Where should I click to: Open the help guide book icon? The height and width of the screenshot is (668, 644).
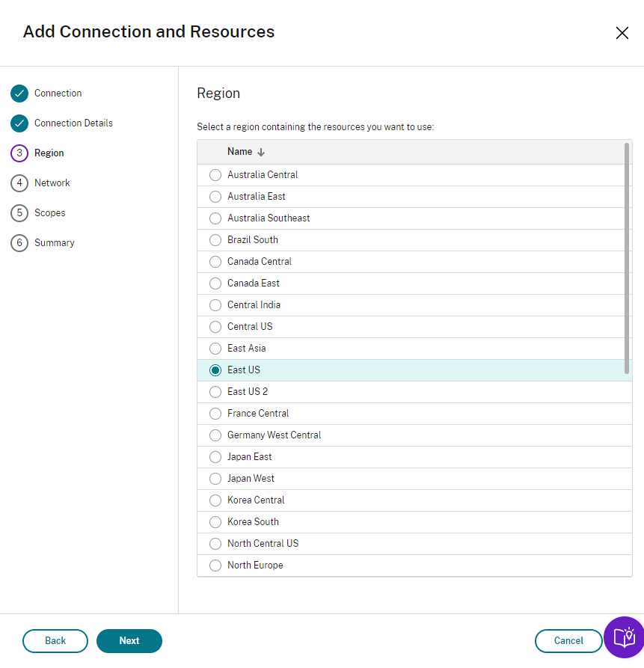point(623,637)
